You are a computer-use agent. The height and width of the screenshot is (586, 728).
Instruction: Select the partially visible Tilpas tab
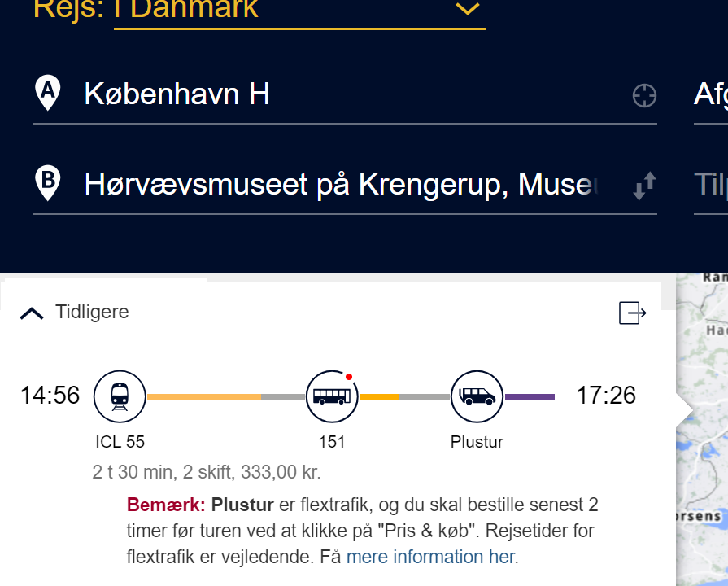tap(711, 185)
